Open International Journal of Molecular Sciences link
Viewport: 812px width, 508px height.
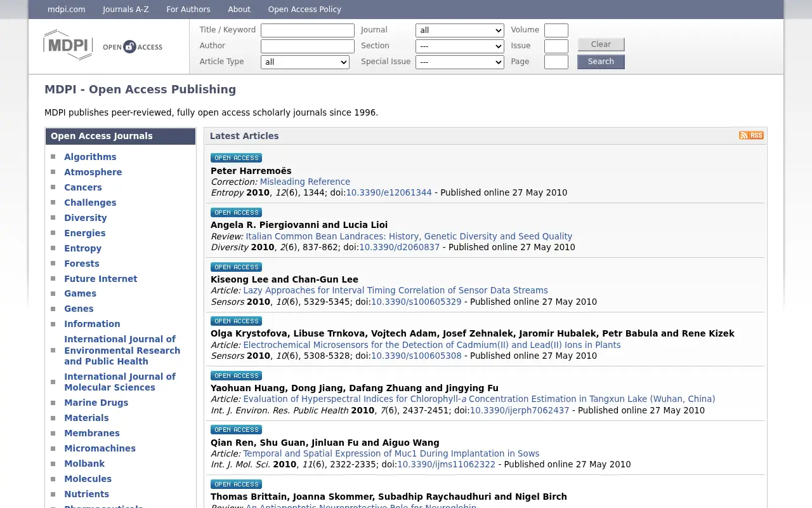[120, 382]
